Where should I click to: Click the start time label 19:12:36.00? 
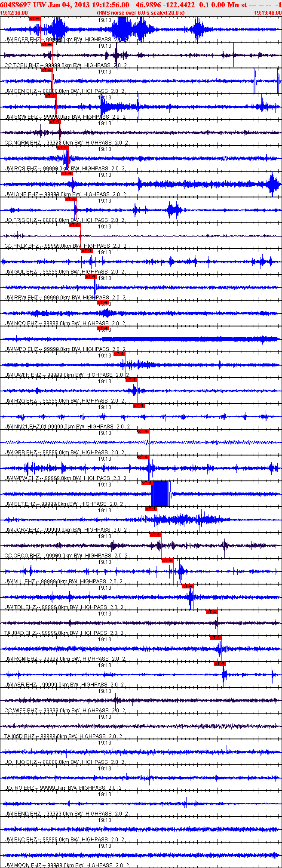point(14,13)
